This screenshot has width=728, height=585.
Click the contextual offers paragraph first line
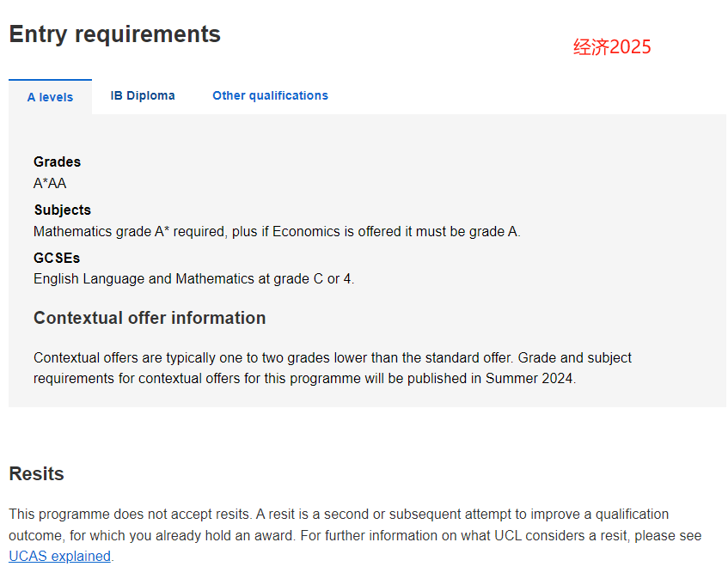click(x=333, y=357)
